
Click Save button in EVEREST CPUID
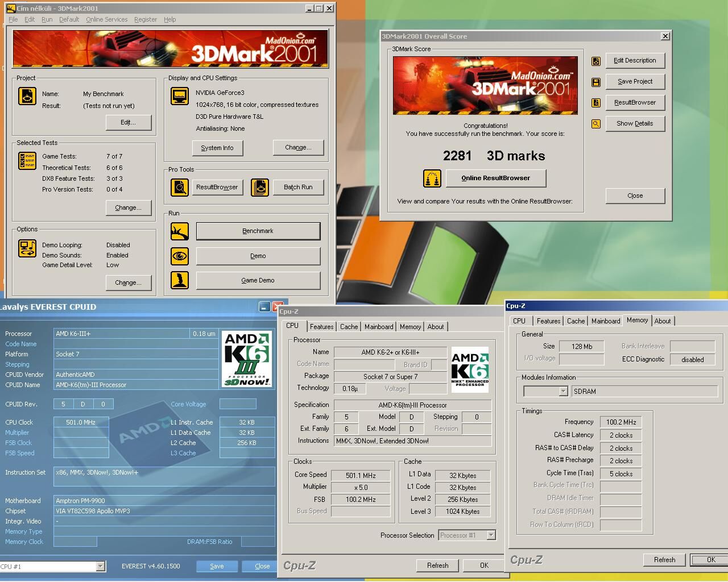point(217,566)
